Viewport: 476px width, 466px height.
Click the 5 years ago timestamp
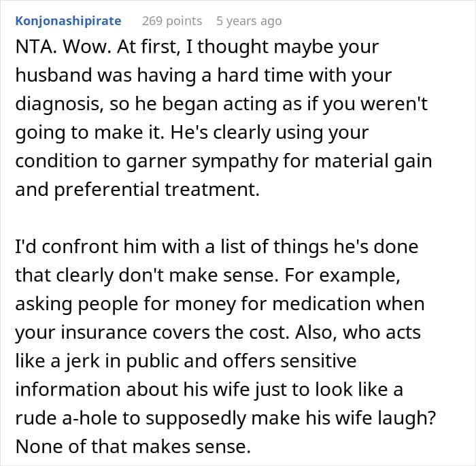tap(248, 21)
